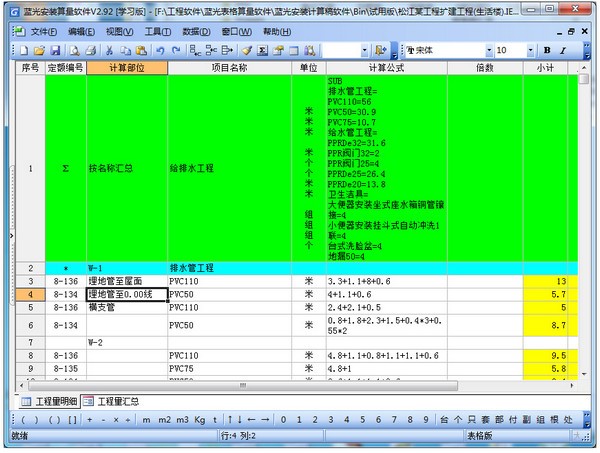Viewport: 600px width, 453px height.
Task: Restore the inner document window
Action: 571,32
